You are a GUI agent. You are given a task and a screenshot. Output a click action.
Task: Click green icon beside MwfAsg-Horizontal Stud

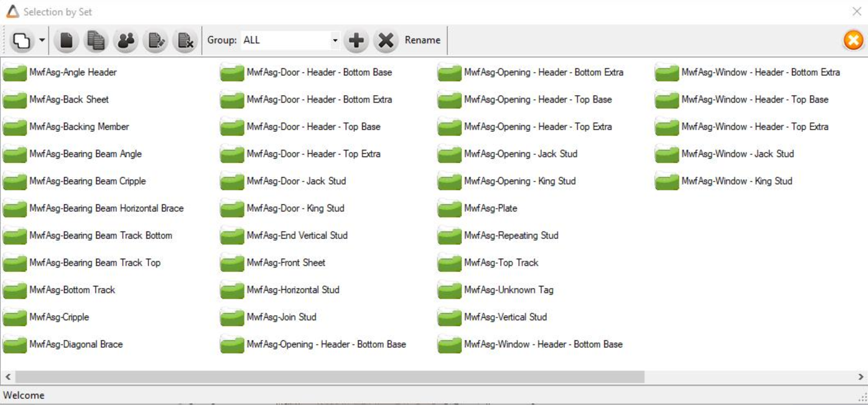click(x=232, y=290)
